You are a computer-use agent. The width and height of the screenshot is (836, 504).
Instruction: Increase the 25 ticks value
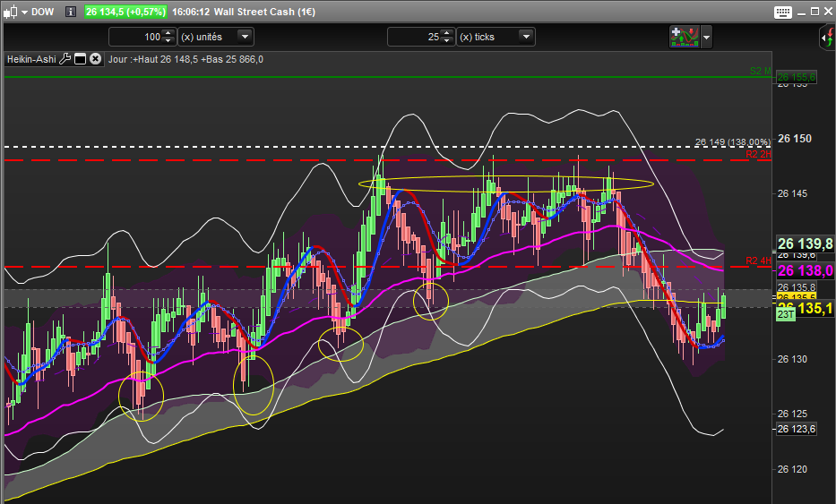click(x=448, y=33)
